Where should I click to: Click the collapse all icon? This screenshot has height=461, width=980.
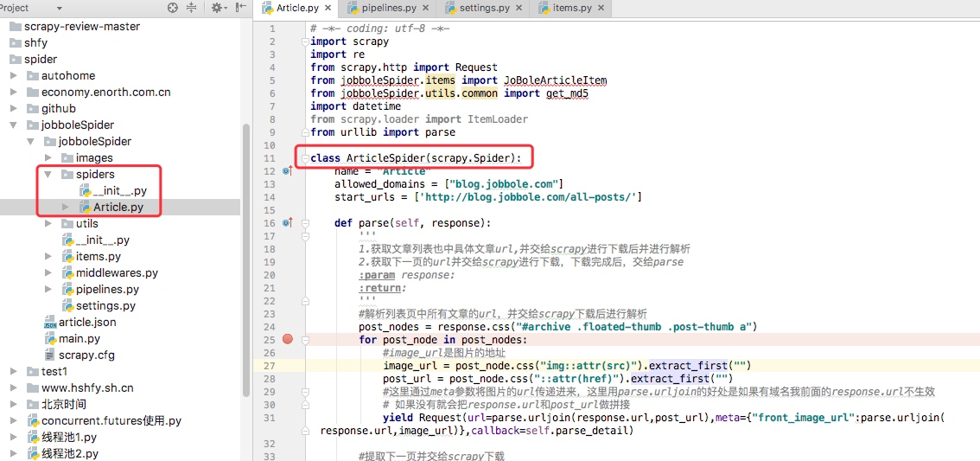[191, 8]
